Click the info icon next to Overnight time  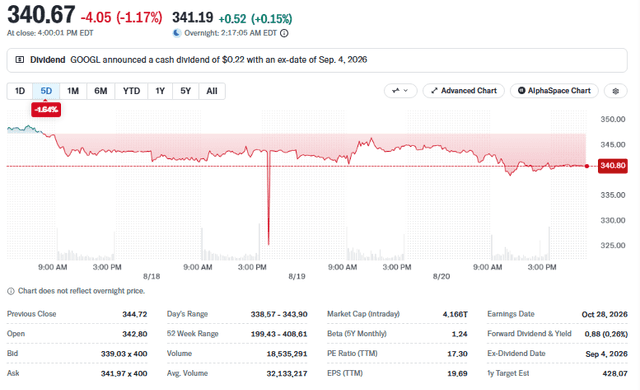(x=284, y=33)
